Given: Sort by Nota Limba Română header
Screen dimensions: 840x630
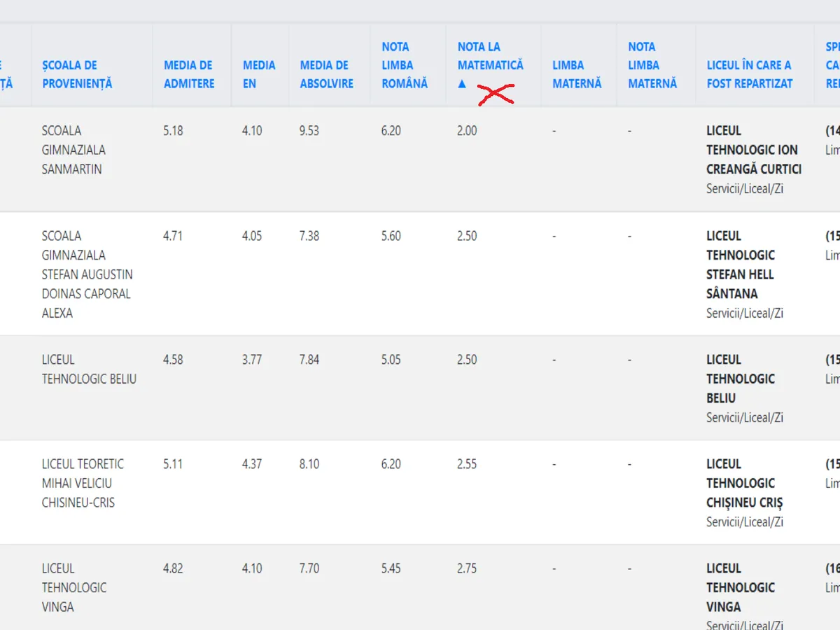Looking at the screenshot, I should (x=405, y=65).
